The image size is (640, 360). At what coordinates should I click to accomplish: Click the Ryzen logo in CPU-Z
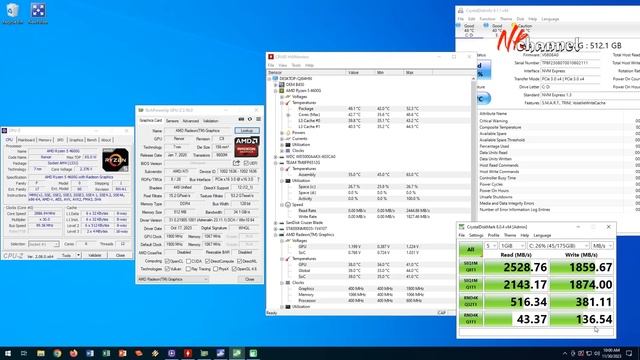(116, 160)
